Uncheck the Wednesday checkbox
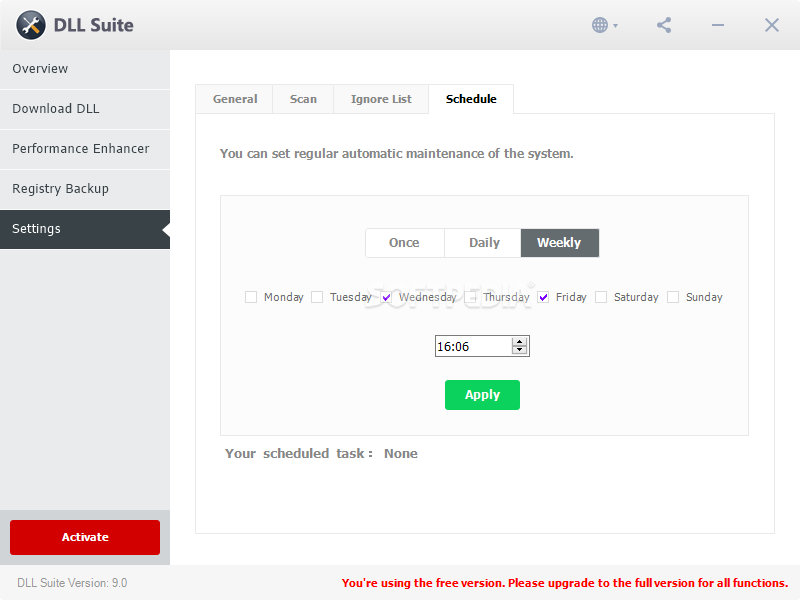This screenshot has height=600, width=800. pyautogui.click(x=386, y=297)
